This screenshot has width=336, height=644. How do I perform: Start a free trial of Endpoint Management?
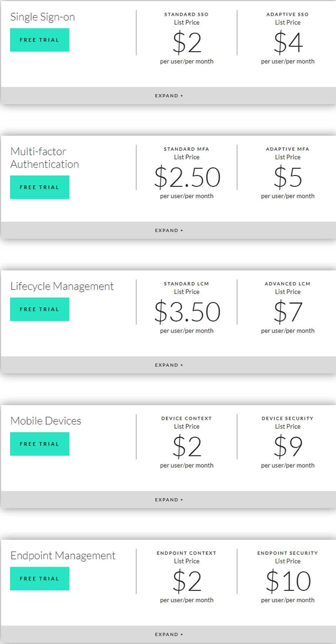39,578
